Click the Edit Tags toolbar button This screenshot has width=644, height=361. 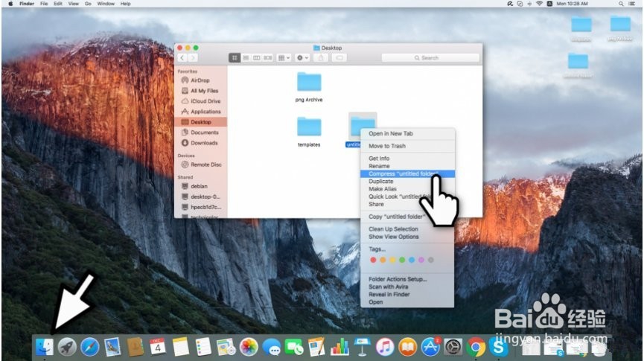pyautogui.click(x=339, y=58)
